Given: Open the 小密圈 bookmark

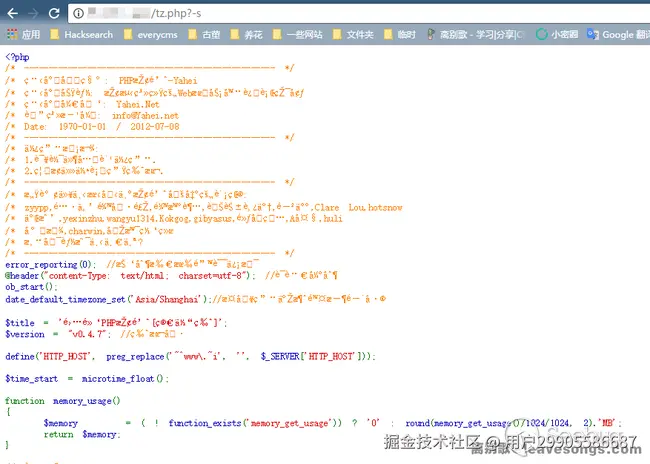Looking at the screenshot, I should pyautogui.click(x=557, y=34).
